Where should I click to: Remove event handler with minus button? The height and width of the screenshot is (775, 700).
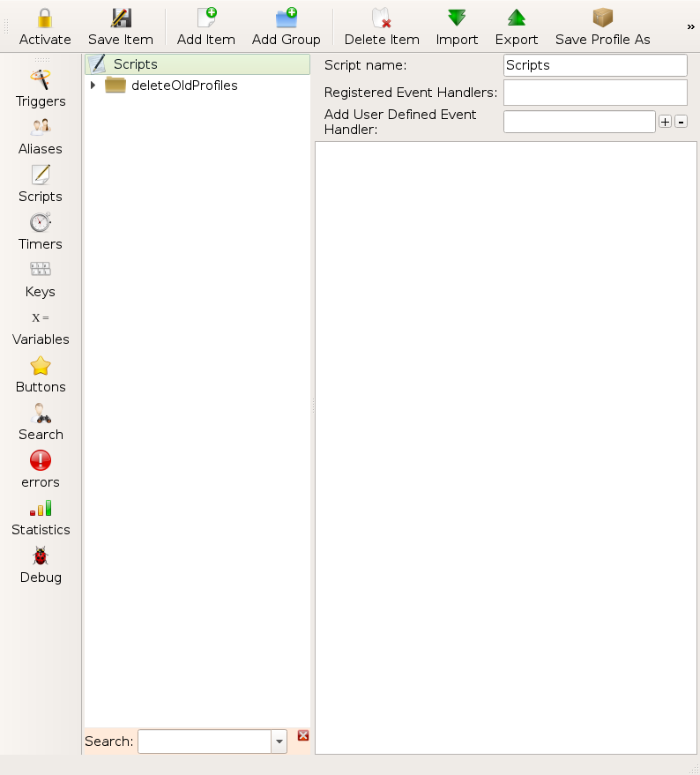click(681, 122)
